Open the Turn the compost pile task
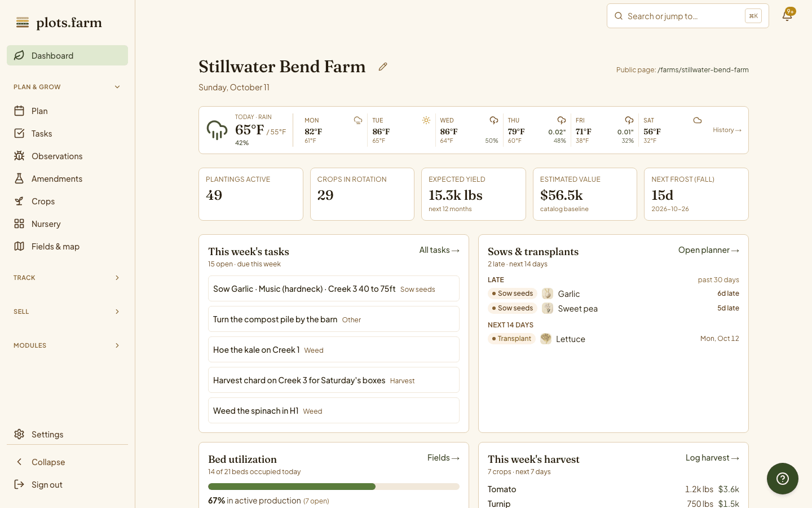The height and width of the screenshot is (508, 812). 334,319
